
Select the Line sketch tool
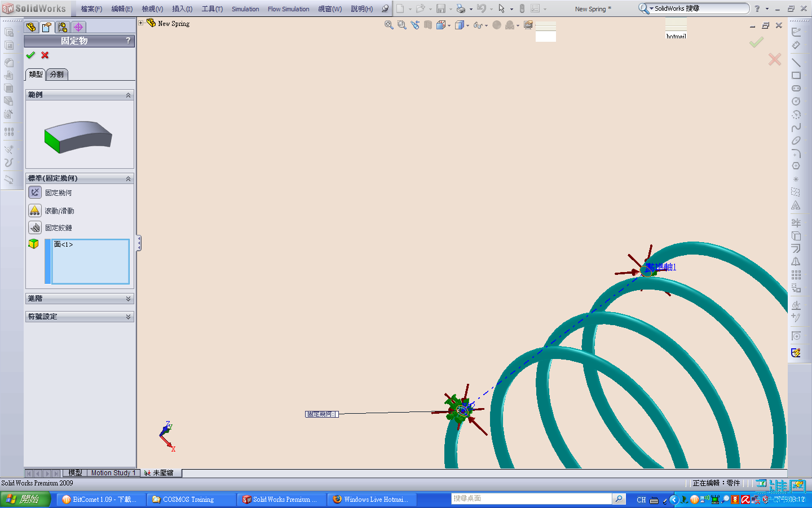796,62
